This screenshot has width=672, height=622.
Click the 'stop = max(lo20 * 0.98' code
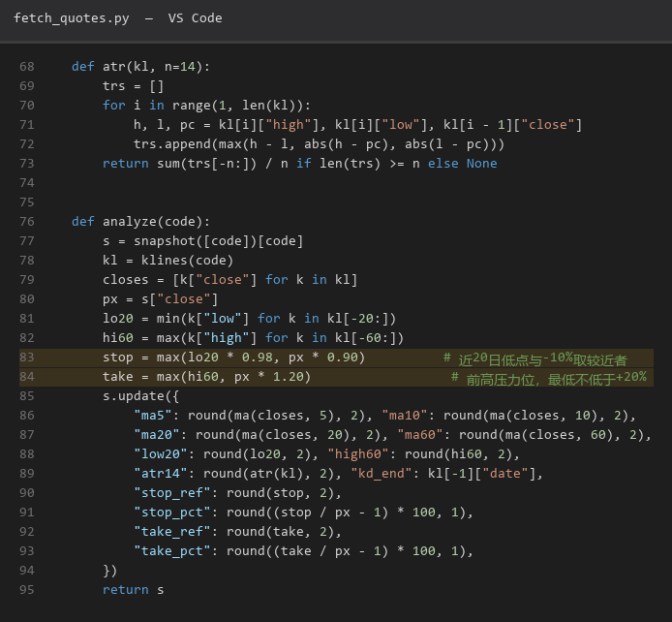(234, 358)
